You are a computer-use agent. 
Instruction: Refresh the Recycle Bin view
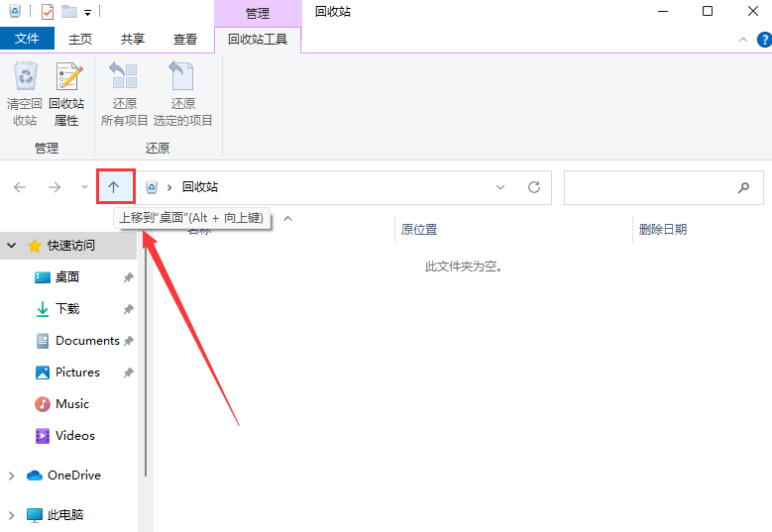pyautogui.click(x=534, y=187)
